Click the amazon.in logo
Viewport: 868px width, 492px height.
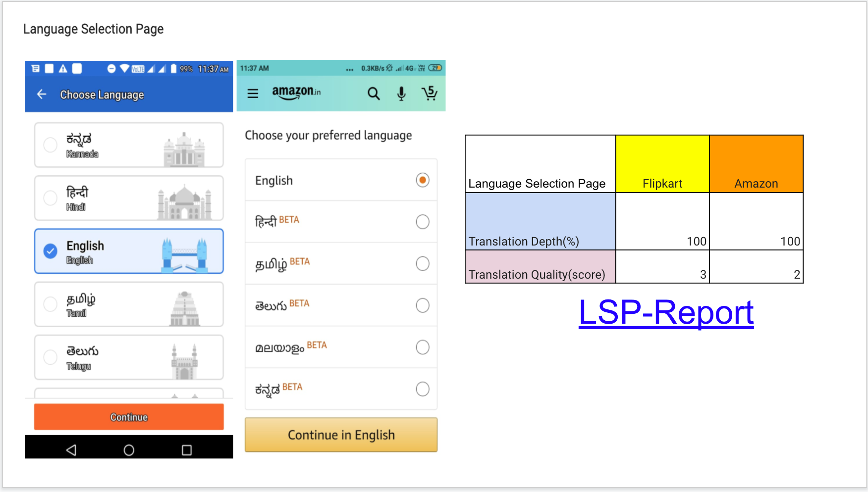[296, 92]
